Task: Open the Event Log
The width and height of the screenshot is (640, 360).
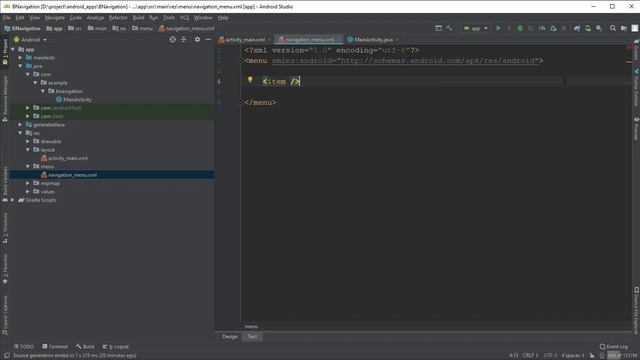Action: pyautogui.click(x=613, y=347)
